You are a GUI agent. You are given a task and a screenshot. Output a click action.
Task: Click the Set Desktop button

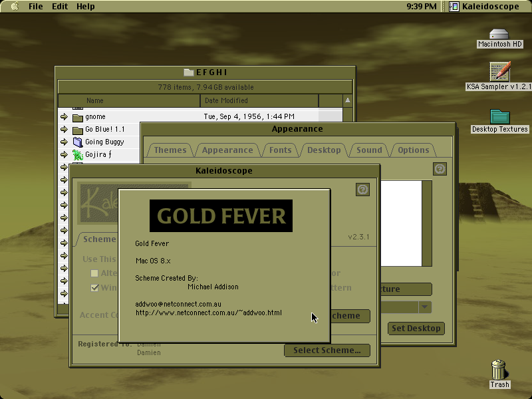416,328
